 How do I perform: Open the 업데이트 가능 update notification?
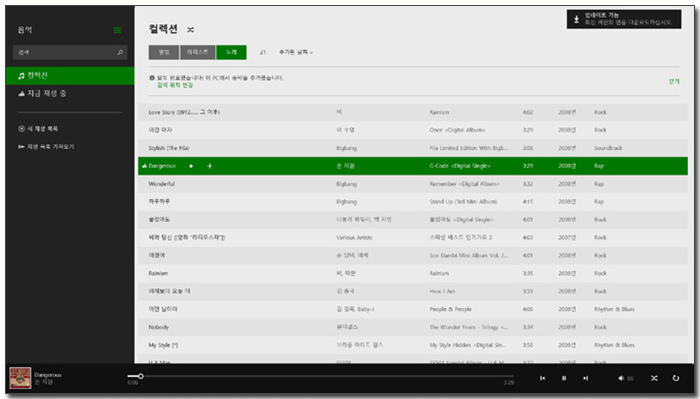[624, 19]
